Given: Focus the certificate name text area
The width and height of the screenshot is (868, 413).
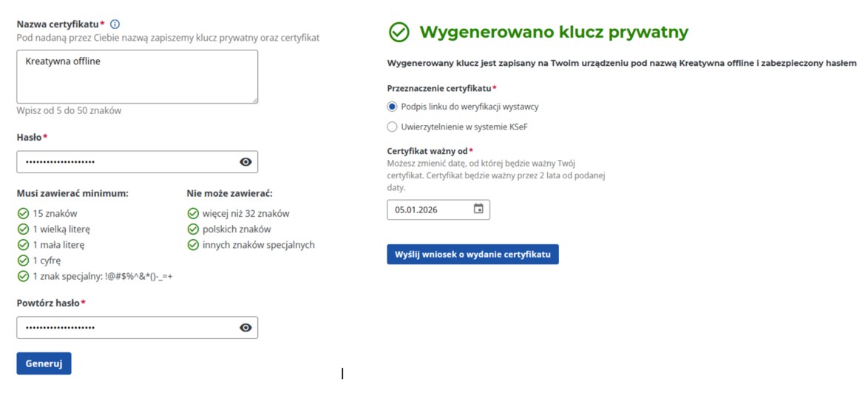Looking at the screenshot, I should 137,77.
